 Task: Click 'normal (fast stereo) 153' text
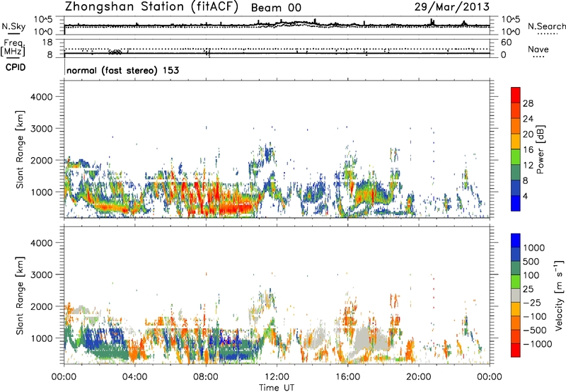[x=122, y=70]
